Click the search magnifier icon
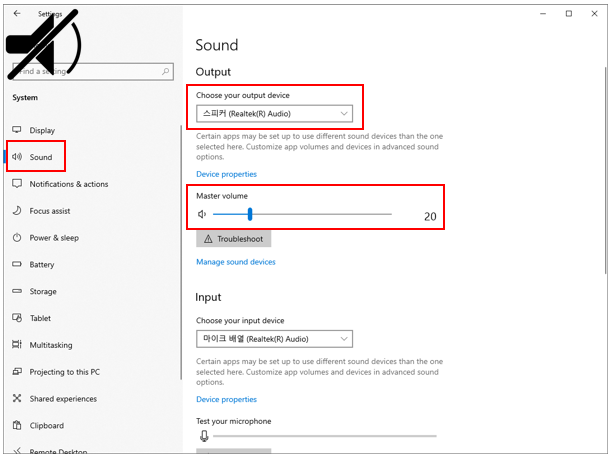Screen dimensions: 614x458 click(x=166, y=71)
